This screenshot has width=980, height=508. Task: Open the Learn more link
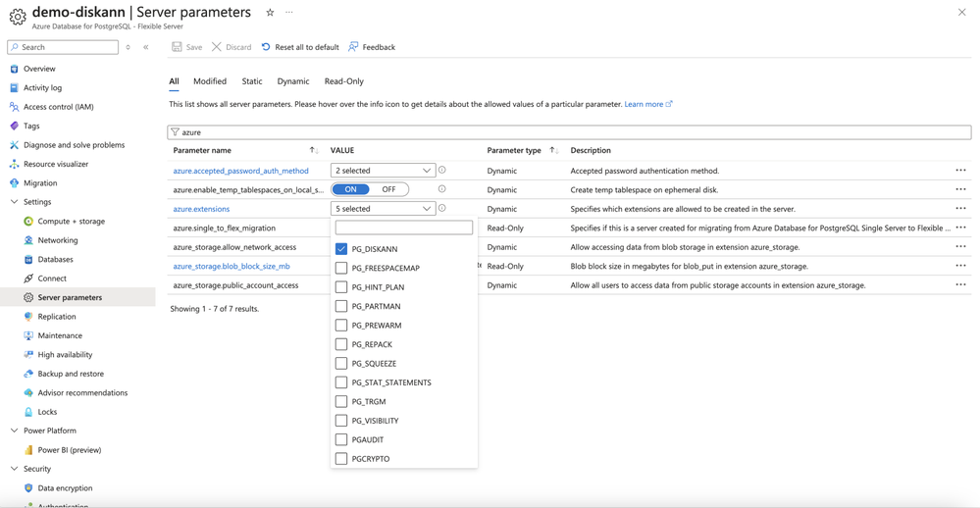pyautogui.click(x=648, y=104)
